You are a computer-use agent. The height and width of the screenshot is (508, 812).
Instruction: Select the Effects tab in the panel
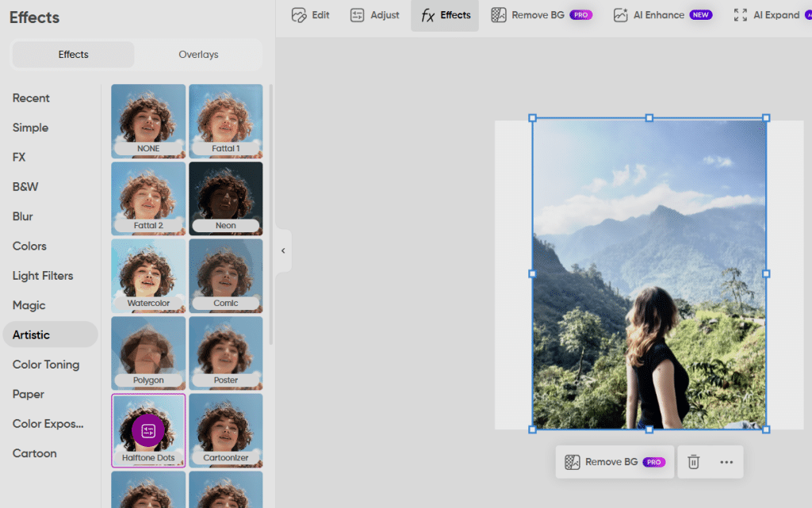click(73, 55)
